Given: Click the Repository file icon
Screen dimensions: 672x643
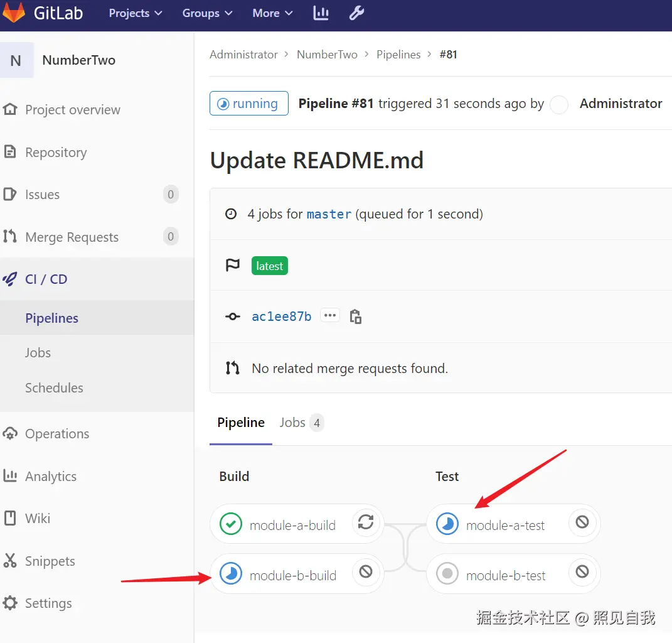Looking at the screenshot, I should point(10,151).
